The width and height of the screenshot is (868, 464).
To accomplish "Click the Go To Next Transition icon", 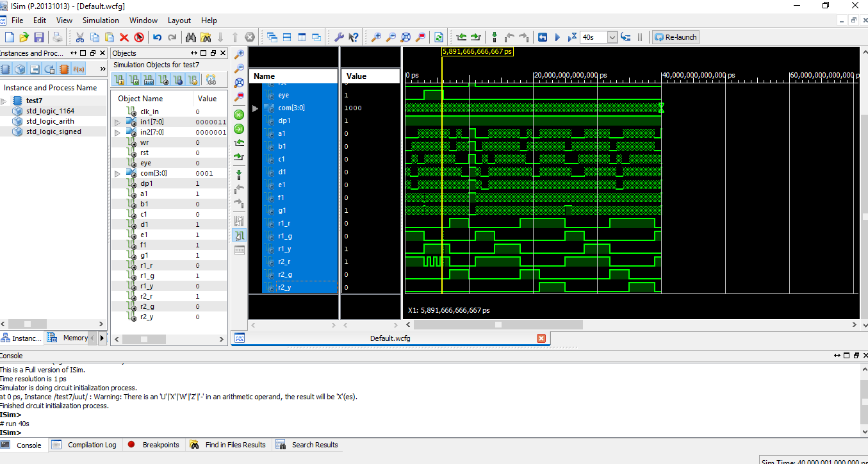I will (x=240, y=157).
